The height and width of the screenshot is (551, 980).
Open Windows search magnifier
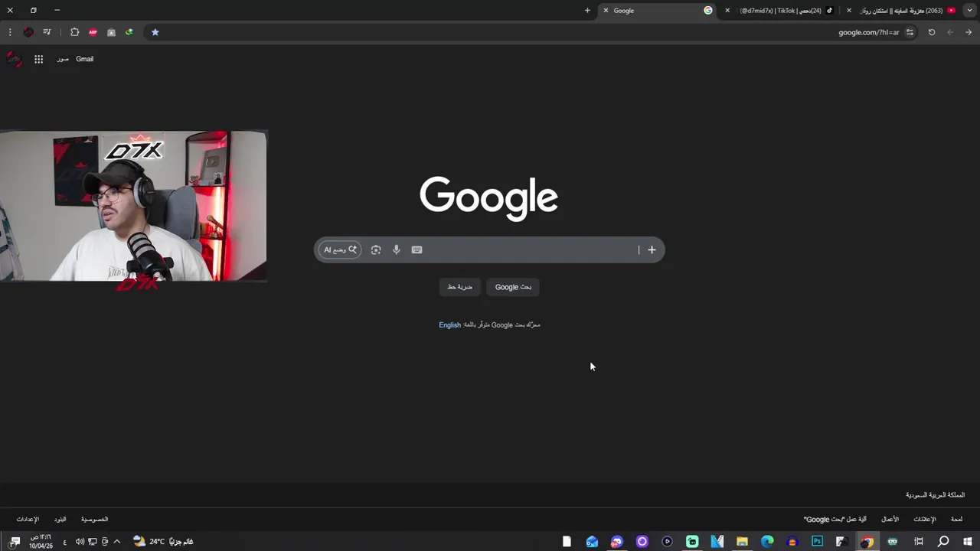click(x=943, y=542)
